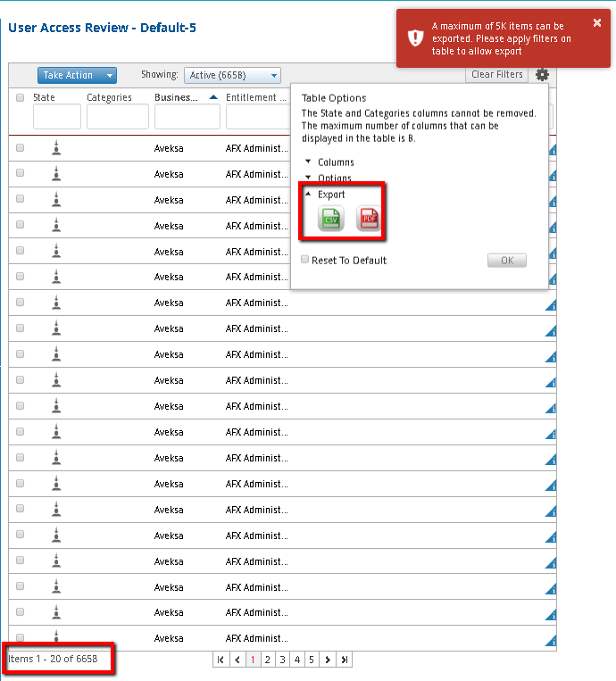Open the Take Action dropdown
The height and width of the screenshot is (681, 616).
(77, 76)
